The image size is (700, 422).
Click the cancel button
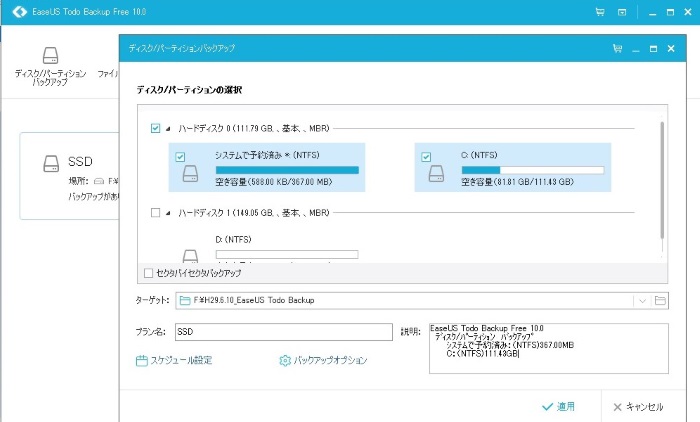point(638,407)
